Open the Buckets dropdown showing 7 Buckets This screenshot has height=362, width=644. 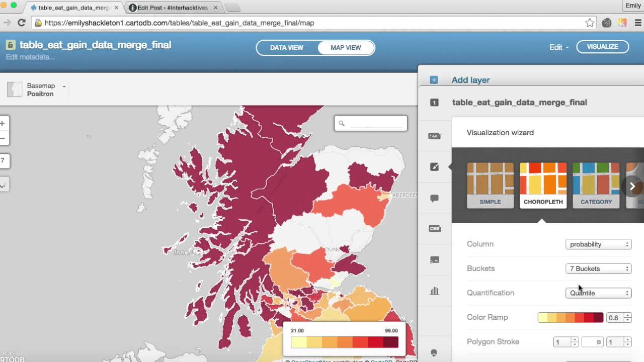point(599,268)
